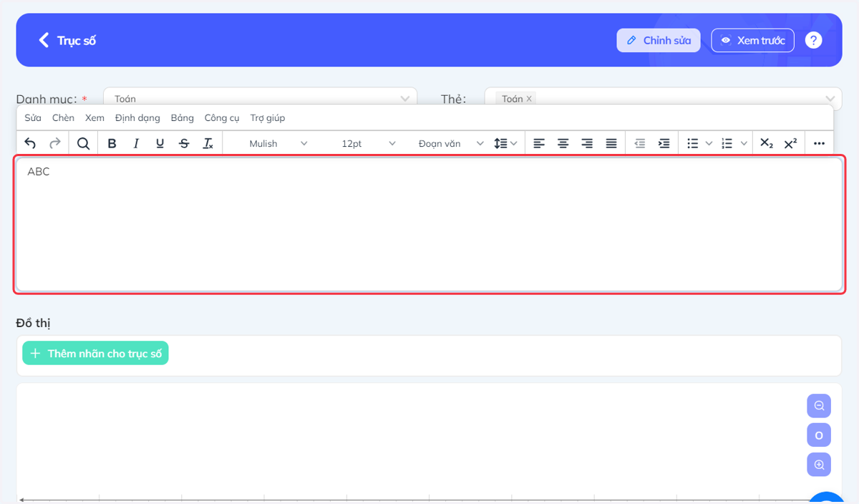
Task: Open the Trợ giúp menu
Action: click(x=268, y=118)
